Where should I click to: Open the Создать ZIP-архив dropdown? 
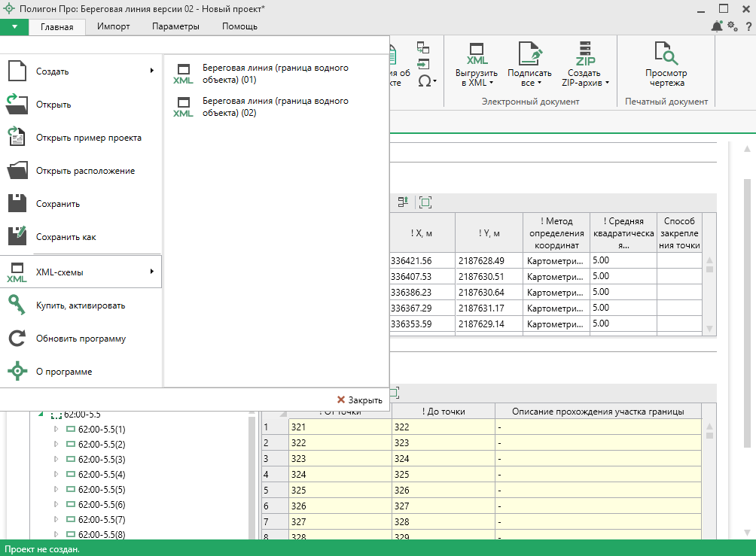584,77
